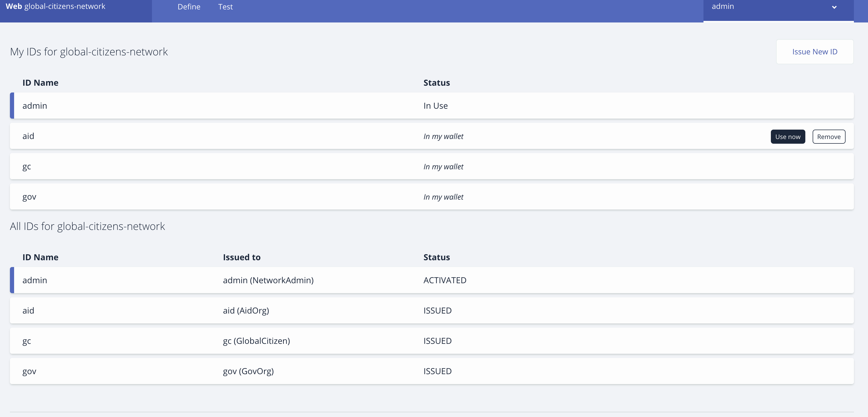The height and width of the screenshot is (417, 868).
Task: Click gov (GovOrg) in All IDs
Action: click(248, 371)
